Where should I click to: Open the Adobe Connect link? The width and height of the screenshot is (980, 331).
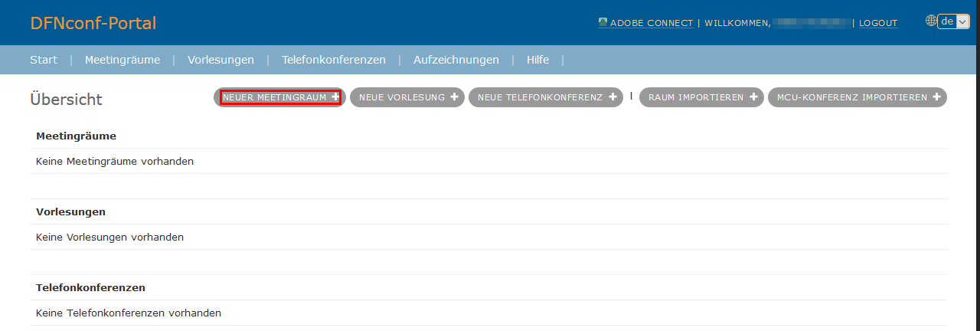coord(651,24)
